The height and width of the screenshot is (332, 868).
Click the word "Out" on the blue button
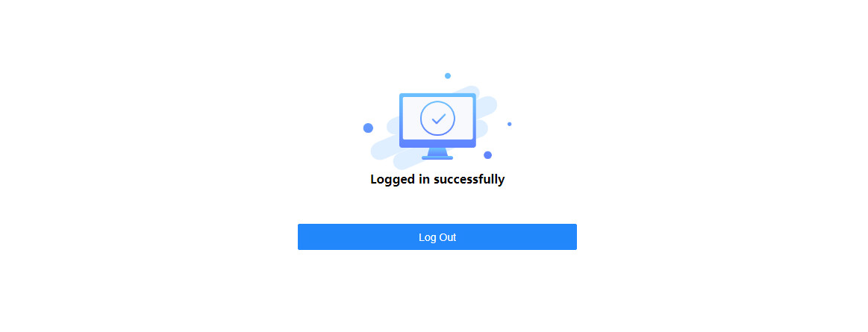448,237
